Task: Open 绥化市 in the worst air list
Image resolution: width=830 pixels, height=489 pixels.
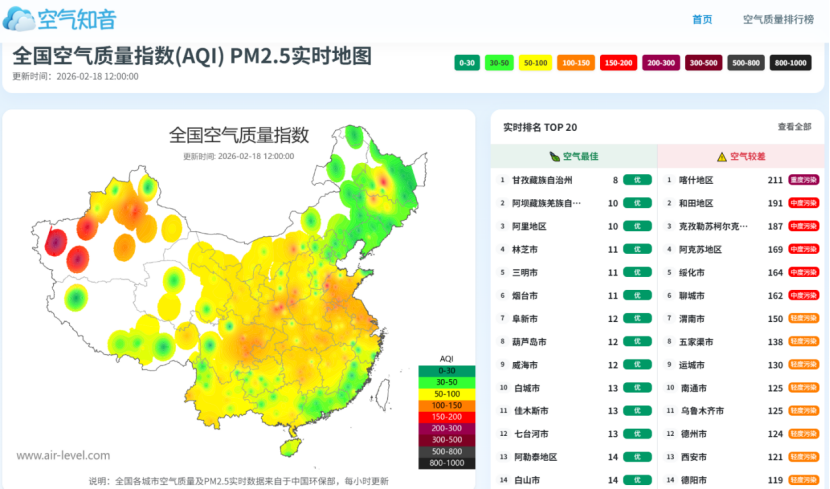Action: [692, 273]
